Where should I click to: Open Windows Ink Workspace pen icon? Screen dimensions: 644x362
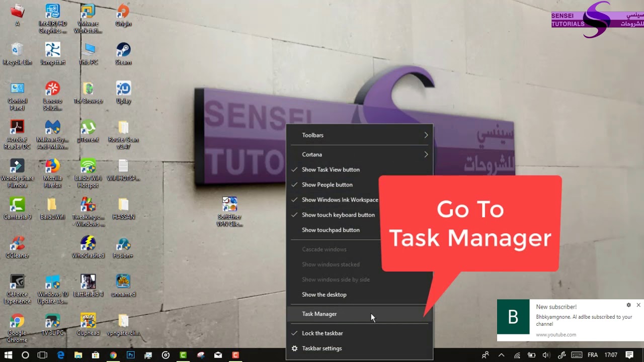pyautogui.click(x=562, y=355)
